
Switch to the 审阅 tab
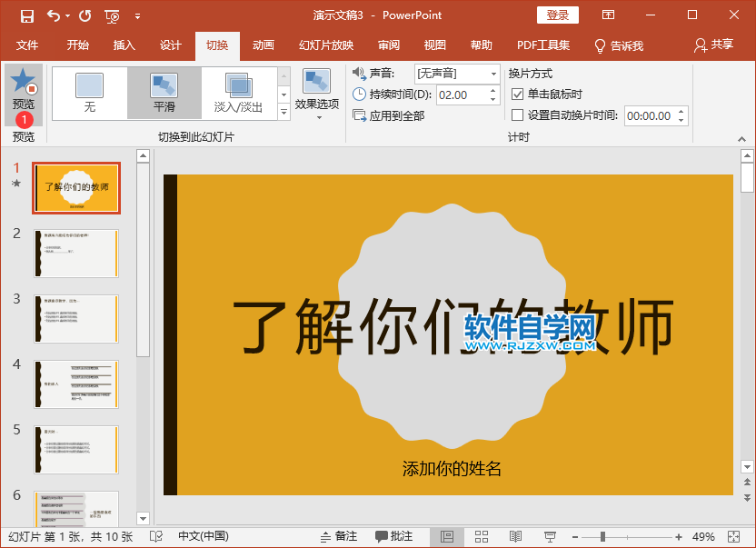[x=389, y=45]
